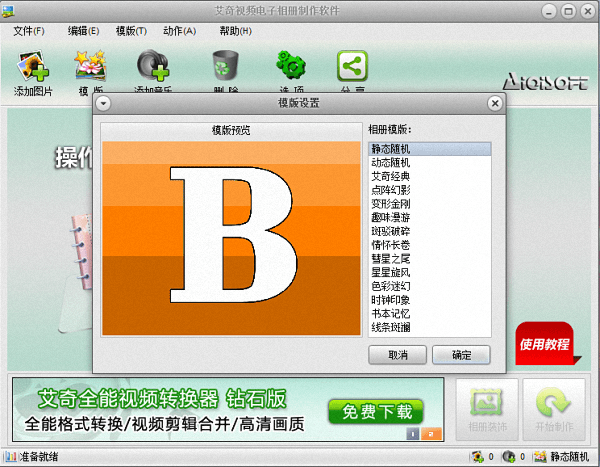Select 书本记忆 template
Image resolution: width=600 pixels, height=467 pixels.
coord(430,314)
